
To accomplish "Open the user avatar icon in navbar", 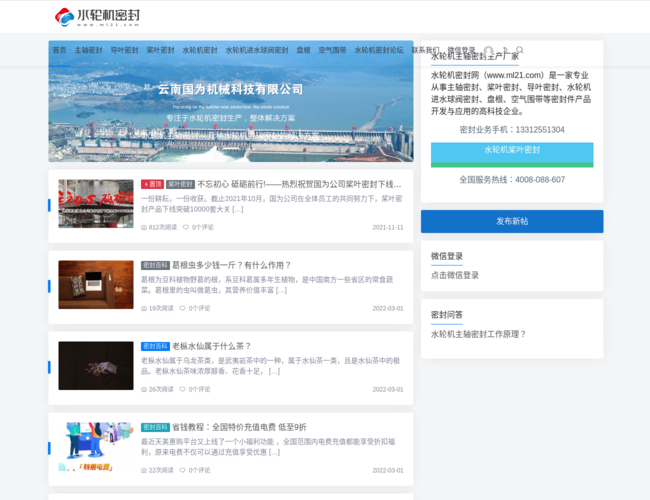I will coord(489,51).
